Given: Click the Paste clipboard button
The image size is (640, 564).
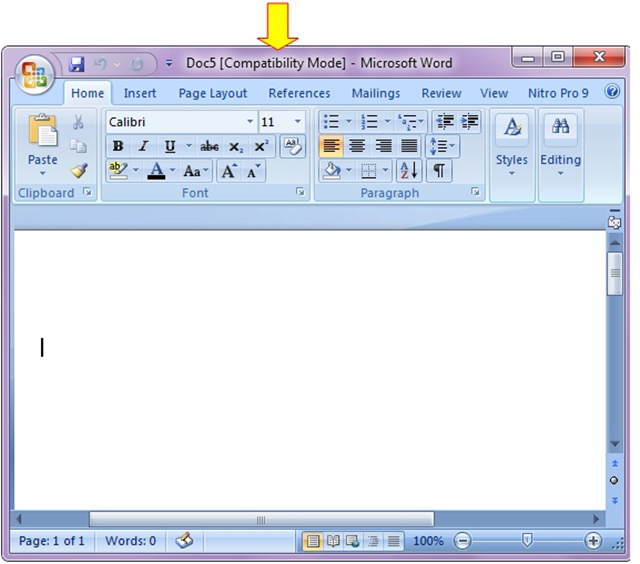Looking at the screenshot, I should [42, 130].
